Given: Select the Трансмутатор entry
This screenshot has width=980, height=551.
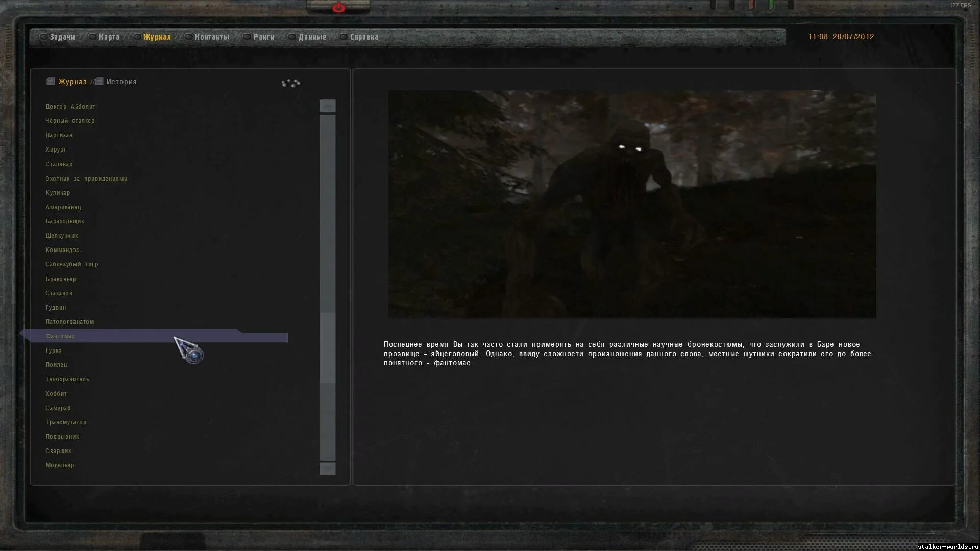Looking at the screenshot, I should (66, 422).
